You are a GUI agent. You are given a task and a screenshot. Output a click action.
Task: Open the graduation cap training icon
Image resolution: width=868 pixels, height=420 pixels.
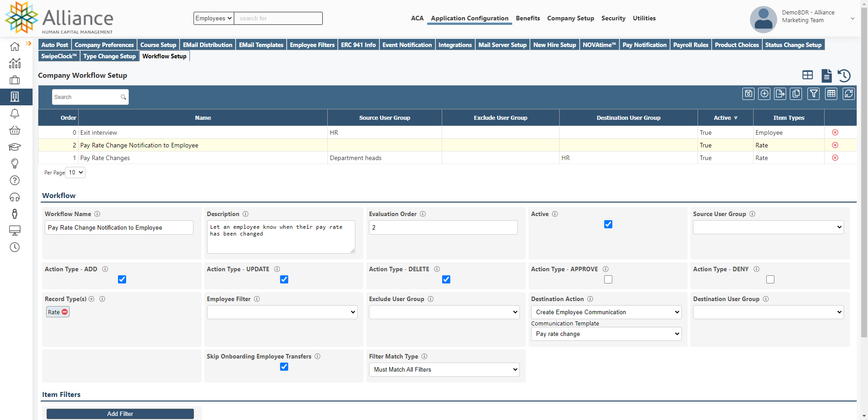[x=15, y=147]
